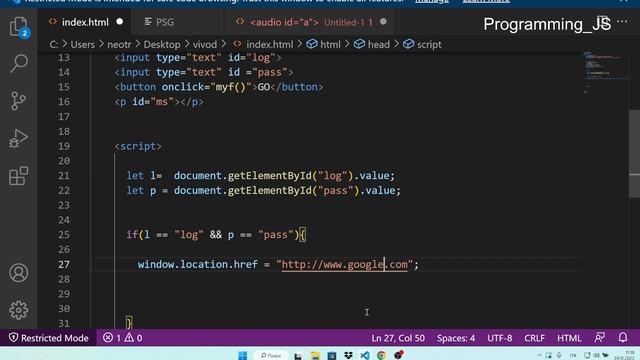Open Dropbox from the taskbar

click(x=348, y=356)
